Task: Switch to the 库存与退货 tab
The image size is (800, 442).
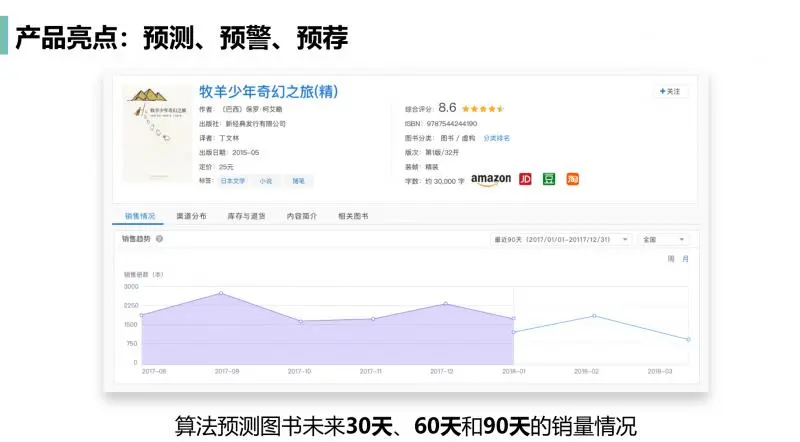Action: coord(246,216)
